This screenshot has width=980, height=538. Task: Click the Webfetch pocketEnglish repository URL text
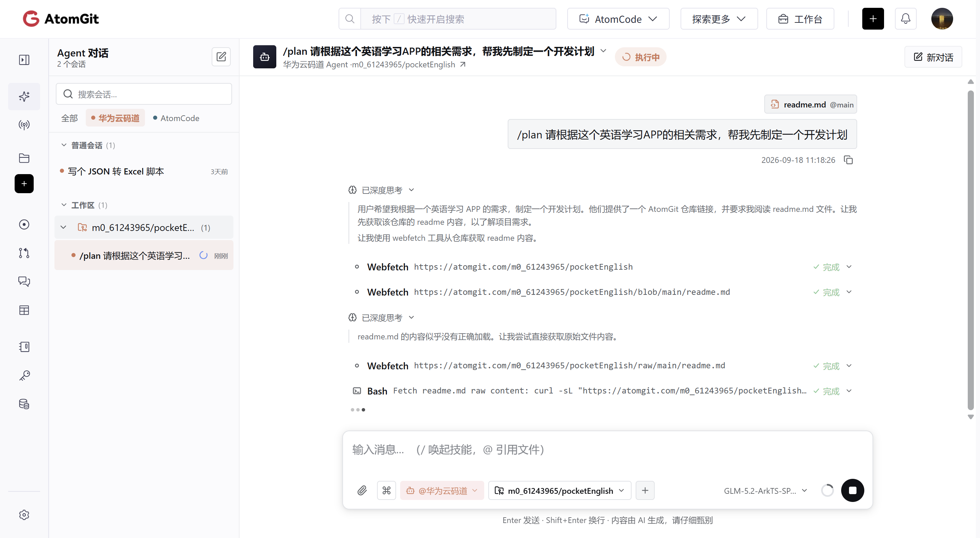coord(523,267)
